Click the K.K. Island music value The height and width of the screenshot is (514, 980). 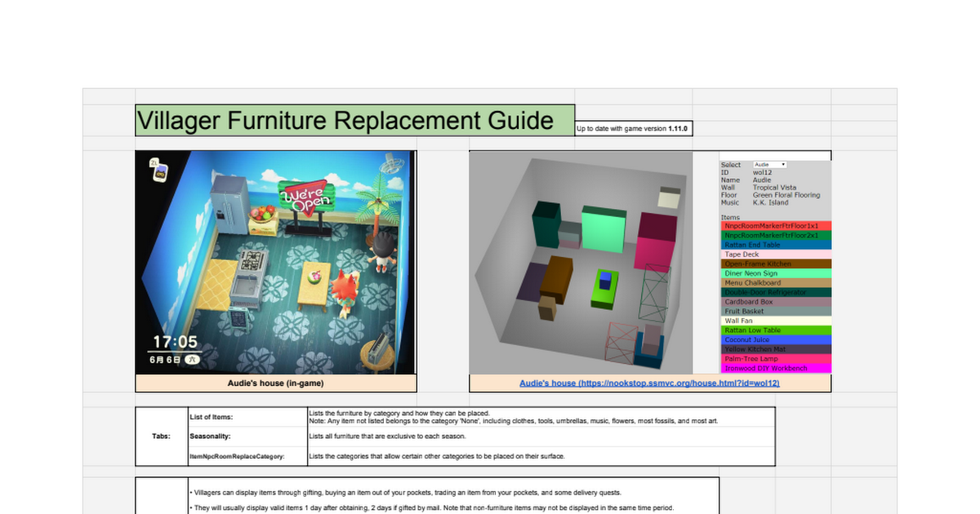771,202
